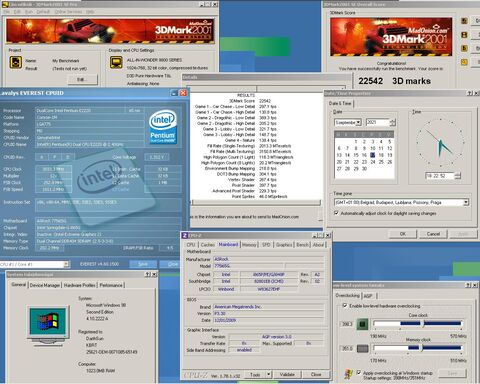The height and width of the screenshot is (384, 480).
Task: Toggle Enable low-level hardware overclocking
Action: point(345,306)
